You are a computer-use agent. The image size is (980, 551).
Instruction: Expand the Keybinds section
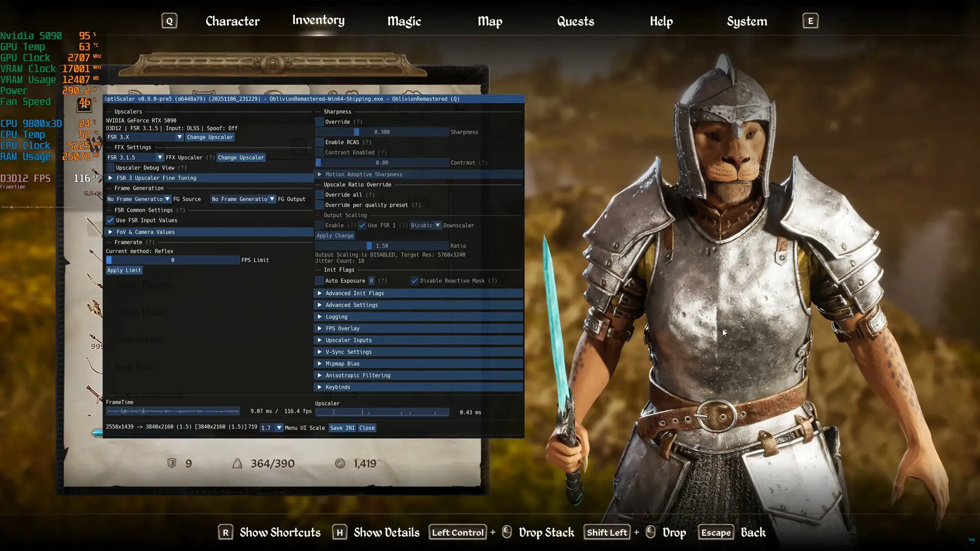[419, 387]
